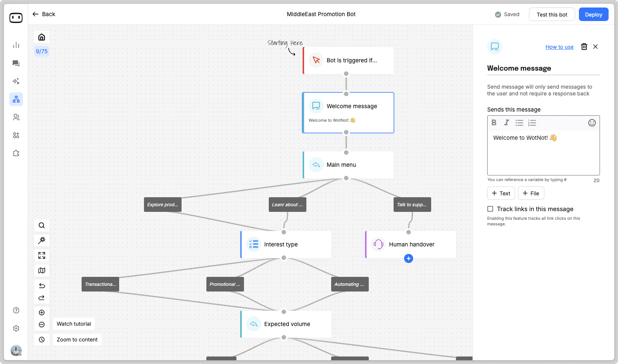The height and width of the screenshot is (364, 618).
Task: Select the Welcome message node
Action: [x=348, y=113]
